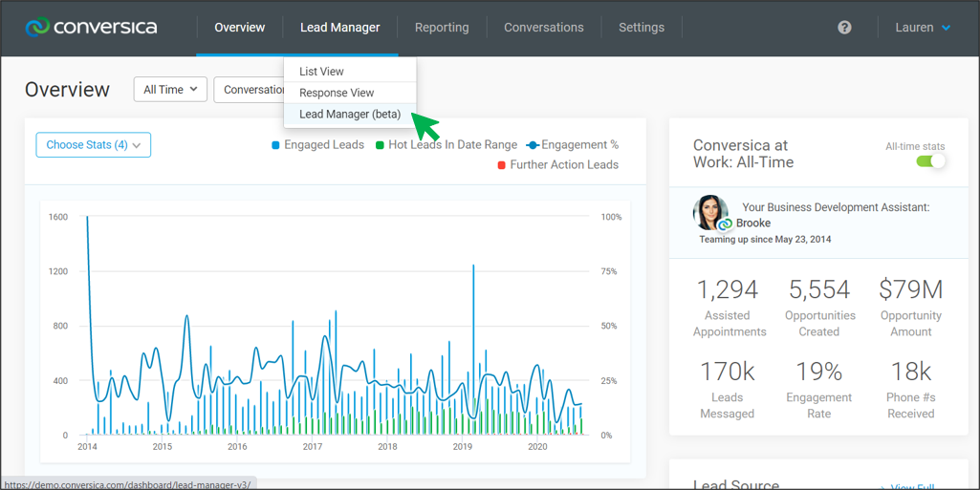Click the Conversica logo

pyautogui.click(x=91, y=28)
